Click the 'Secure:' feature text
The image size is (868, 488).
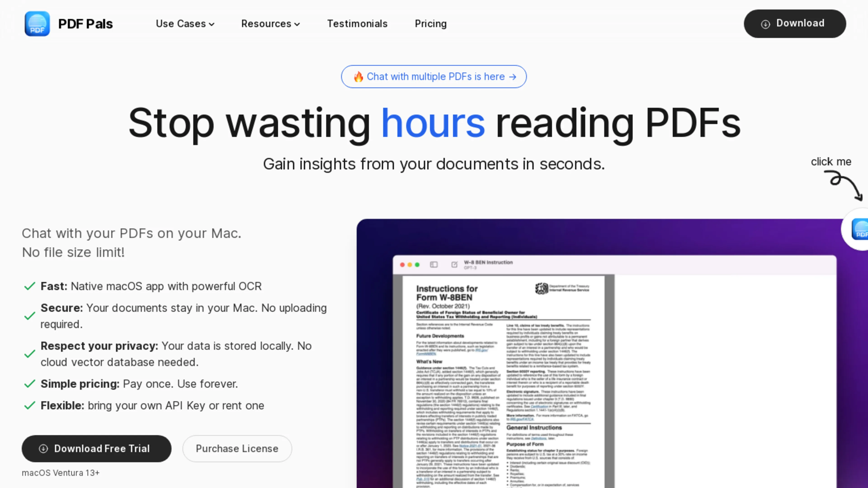click(x=62, y=308)
